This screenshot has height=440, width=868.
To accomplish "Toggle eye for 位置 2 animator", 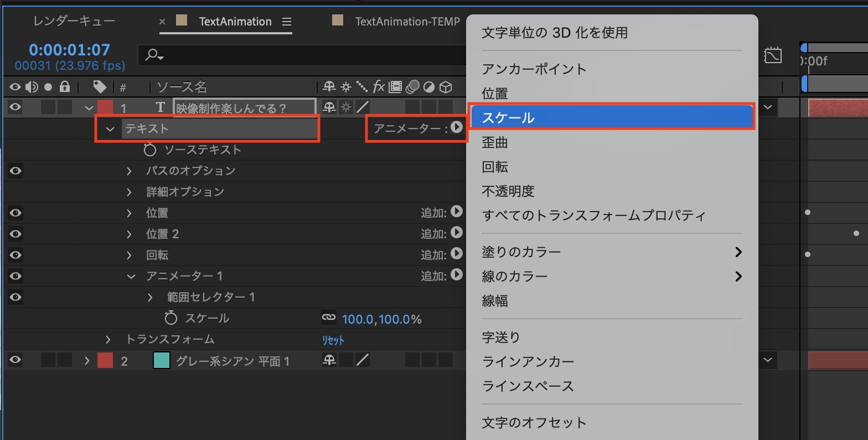I will pos(15,234).
